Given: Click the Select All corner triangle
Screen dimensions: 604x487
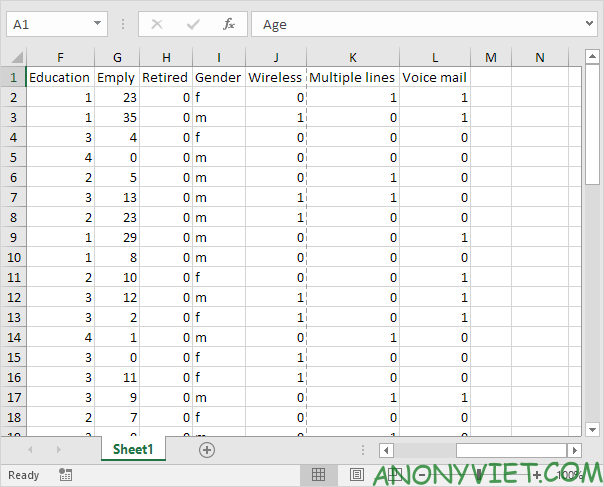Looking at the screenshot, I should 13,57.
